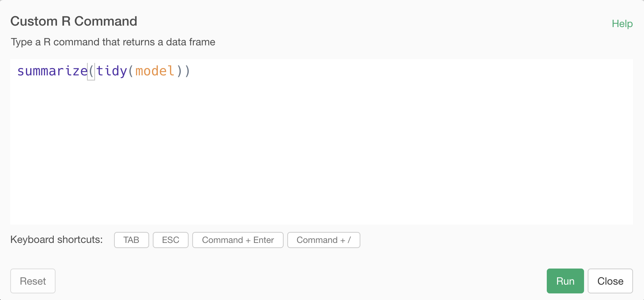This screenshot has height=300, width=644.
Task: Click the tidy function in the code
Action: [x=111, y=71]
